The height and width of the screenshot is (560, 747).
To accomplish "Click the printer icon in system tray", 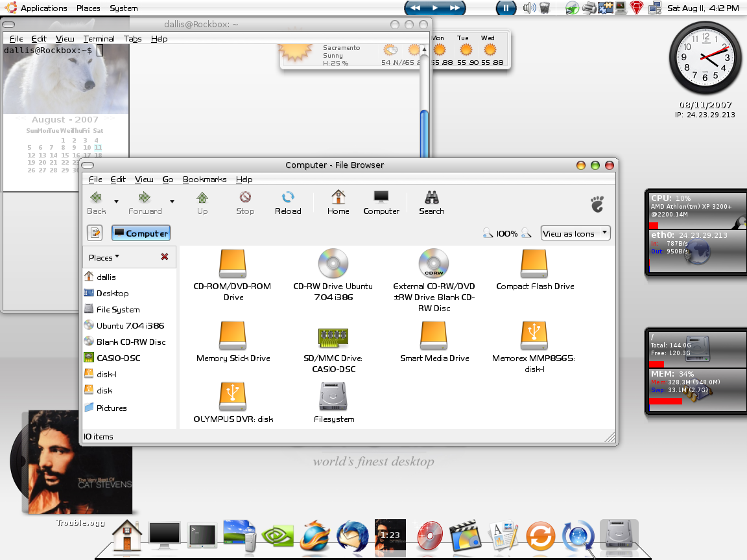I will tap(589, 8).
